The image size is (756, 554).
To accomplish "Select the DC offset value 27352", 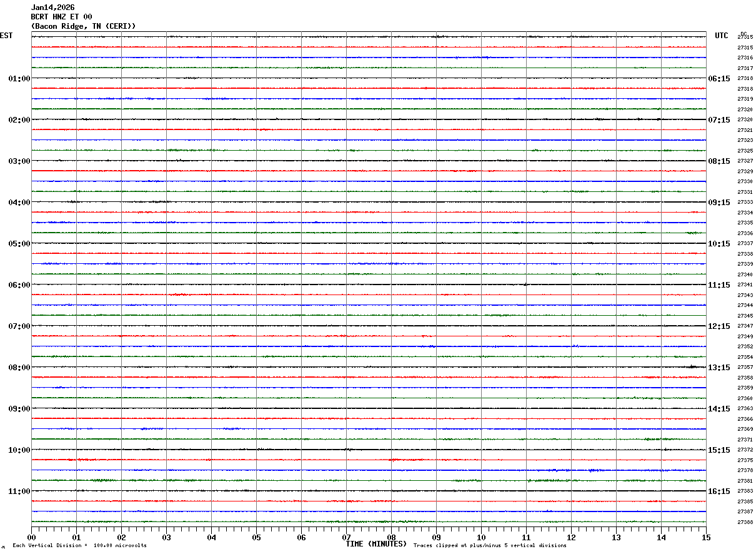I will [745, 346].
